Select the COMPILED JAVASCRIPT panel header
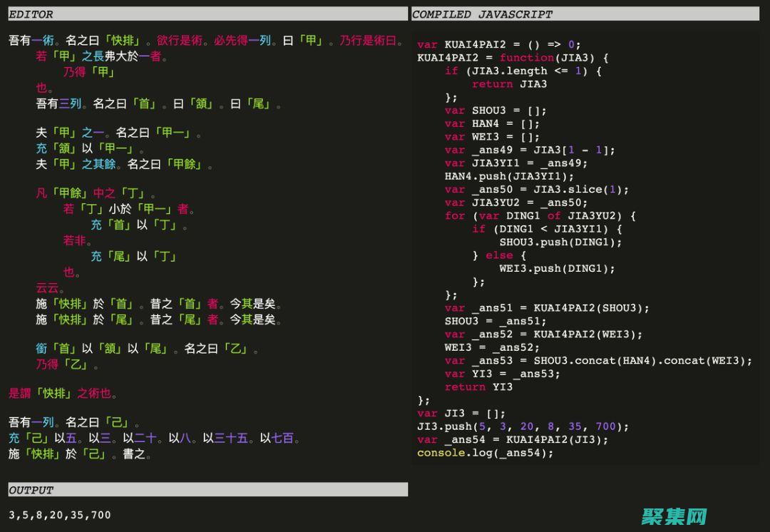Screen dimensions: 770x532 click(585, 14)
